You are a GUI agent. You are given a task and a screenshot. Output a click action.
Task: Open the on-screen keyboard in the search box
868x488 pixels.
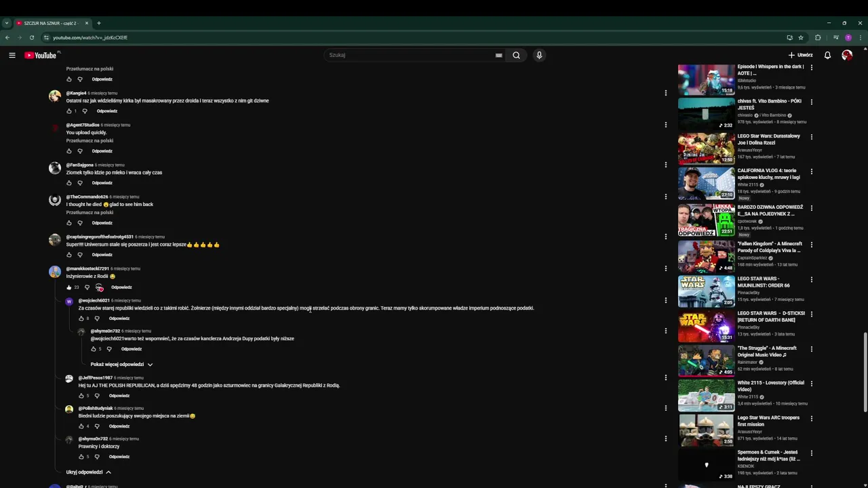coord(498,55)
